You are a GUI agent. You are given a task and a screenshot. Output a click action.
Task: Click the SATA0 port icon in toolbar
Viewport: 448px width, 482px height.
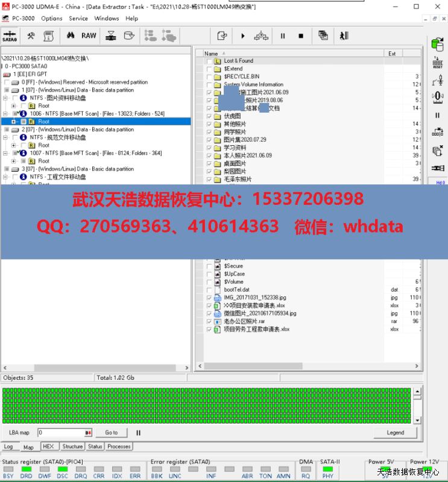(10, 36)
